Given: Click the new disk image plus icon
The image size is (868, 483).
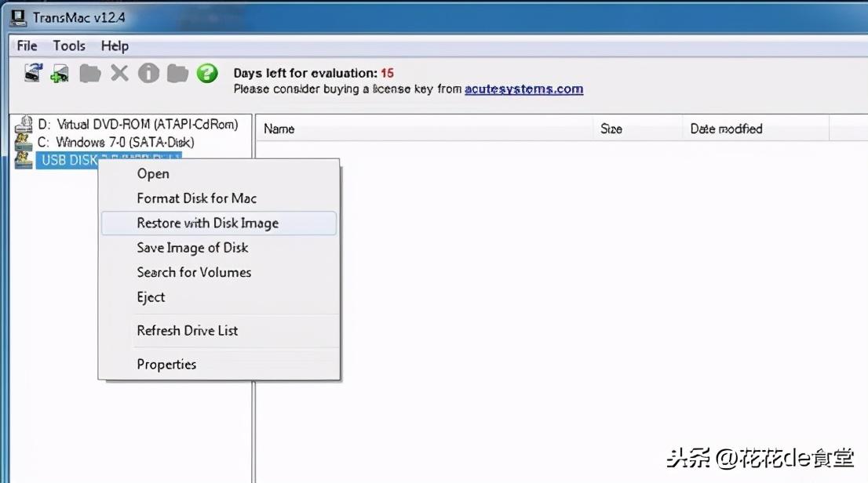Looking at the screenshot, I should click(60, 74).
